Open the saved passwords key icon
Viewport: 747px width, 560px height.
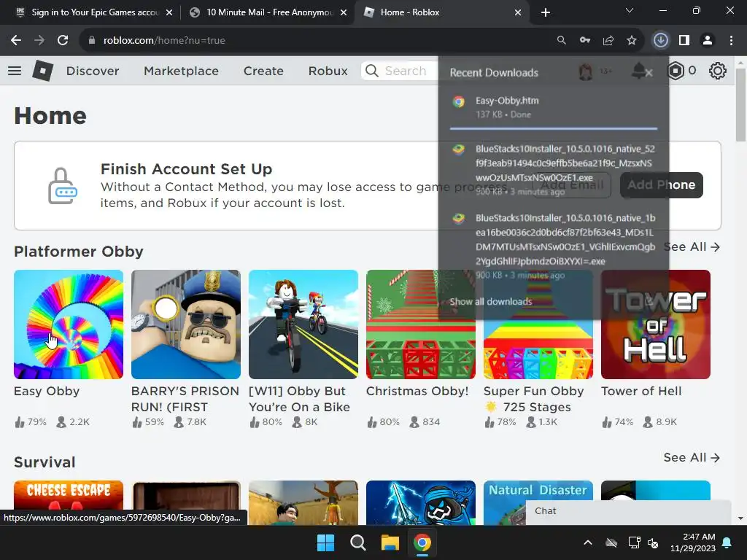pyautogui.click(x=585, y=41)
